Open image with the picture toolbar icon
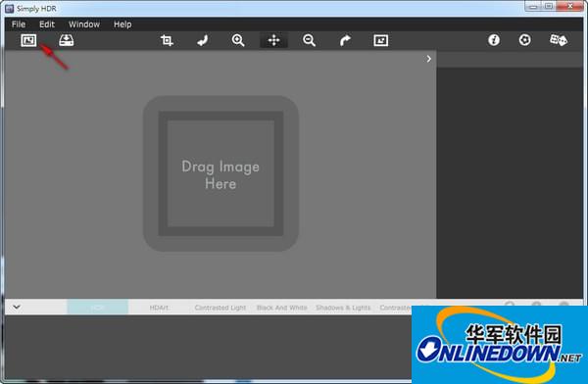The height and width of the screenshot is (384, 588). point(28,40)
